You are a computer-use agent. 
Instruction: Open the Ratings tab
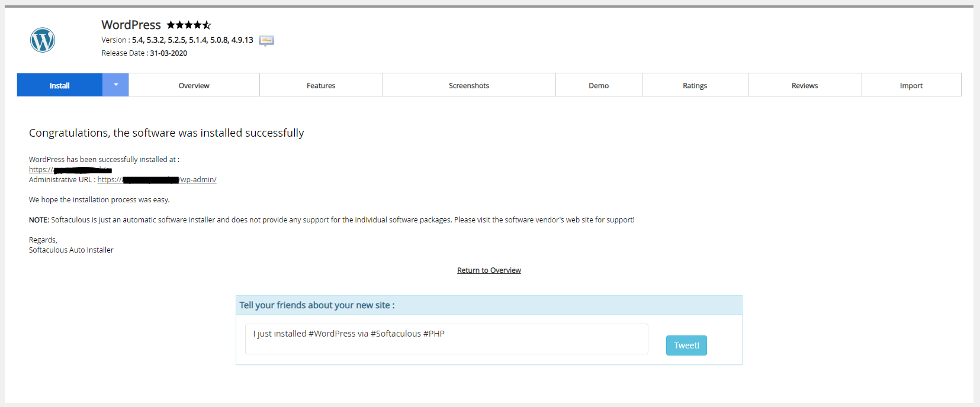[x=695, y=85]
